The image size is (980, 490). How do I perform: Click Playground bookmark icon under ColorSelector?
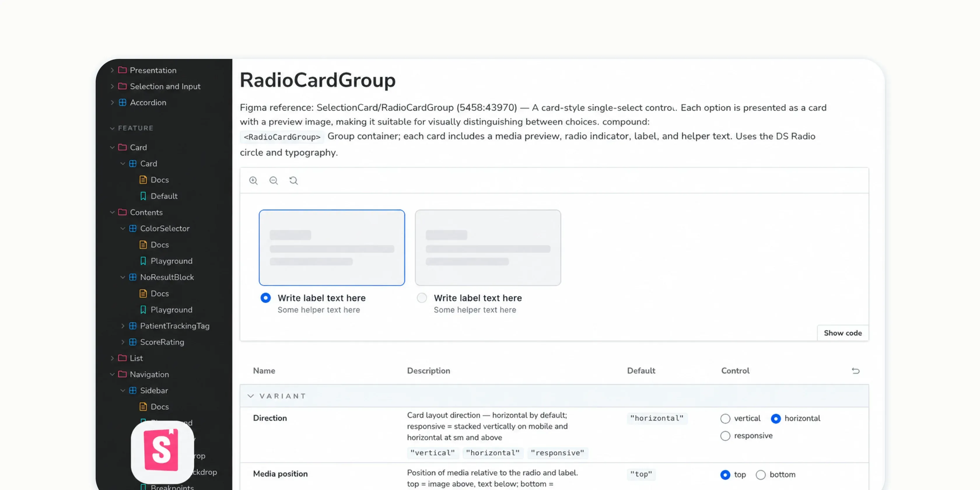(143, 261)
